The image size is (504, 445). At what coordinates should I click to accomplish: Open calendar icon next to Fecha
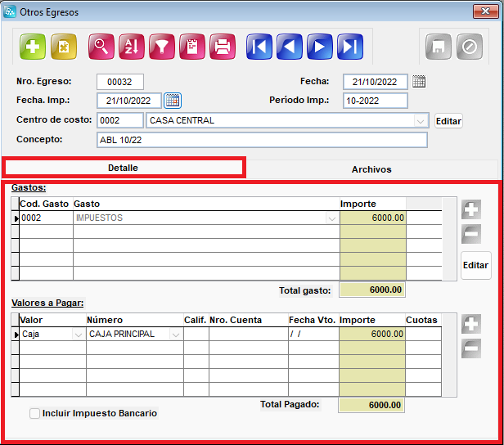coord(419,82)
